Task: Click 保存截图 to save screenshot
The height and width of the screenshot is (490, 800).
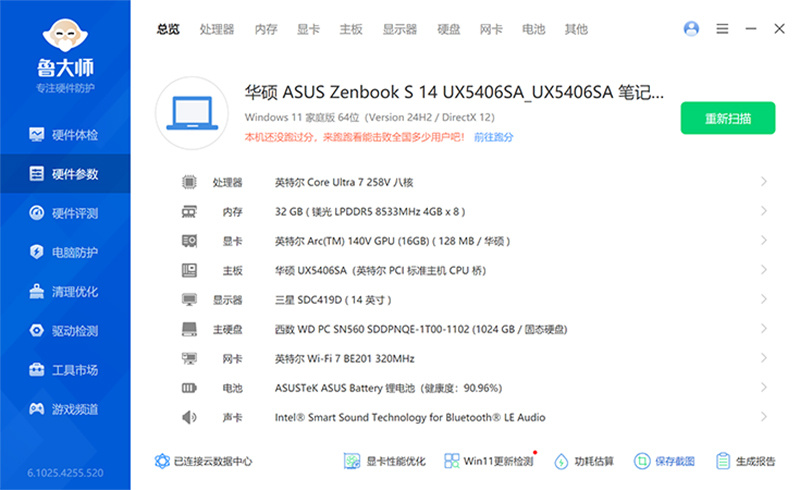Action: coord(664,461)
